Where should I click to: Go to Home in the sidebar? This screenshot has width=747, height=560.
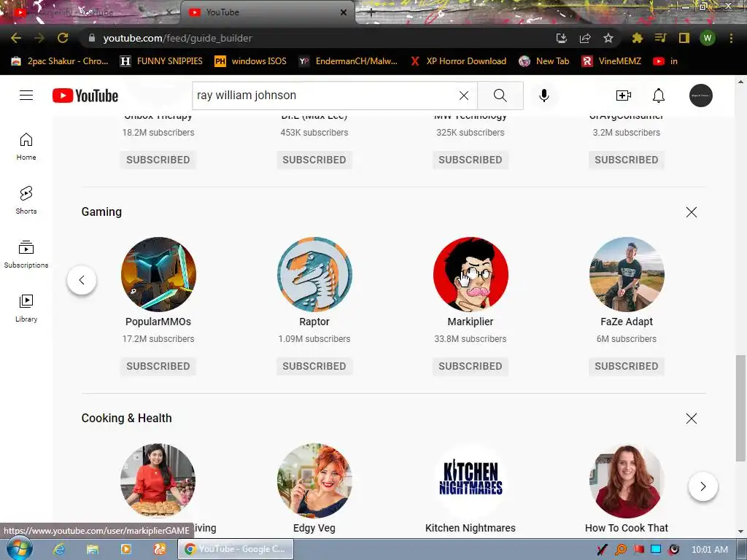[x=26, y=146]
